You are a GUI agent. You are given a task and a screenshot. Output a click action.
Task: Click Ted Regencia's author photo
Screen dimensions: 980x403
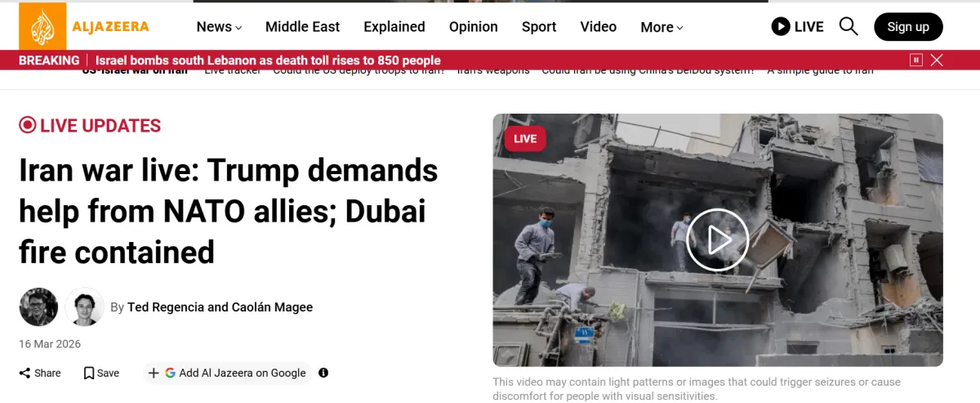pos(38,307)
